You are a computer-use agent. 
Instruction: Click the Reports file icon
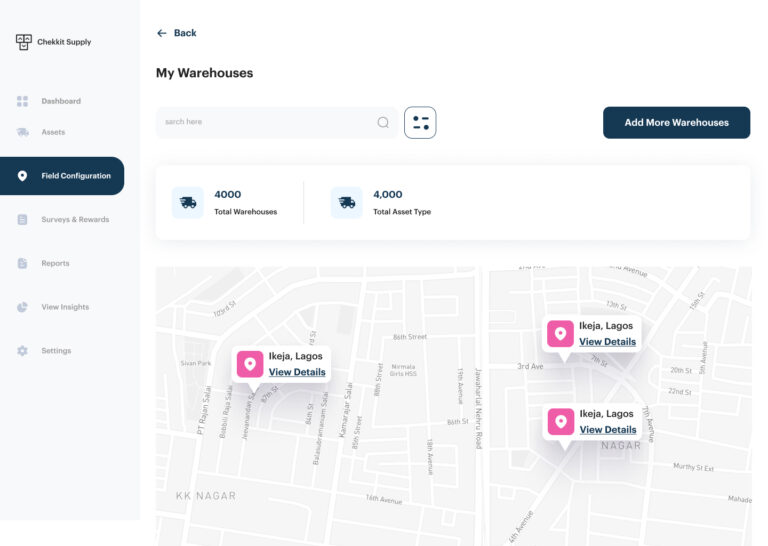22,263
